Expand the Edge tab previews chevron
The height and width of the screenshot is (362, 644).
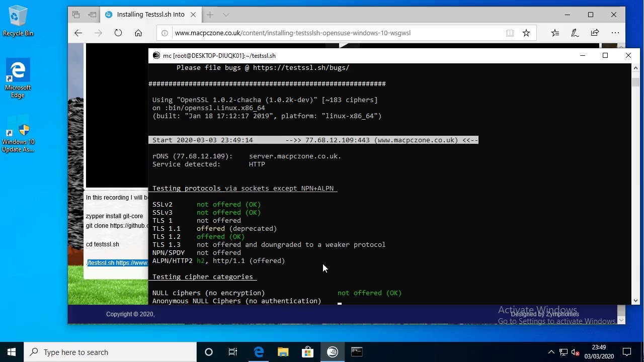click(226, 15)
